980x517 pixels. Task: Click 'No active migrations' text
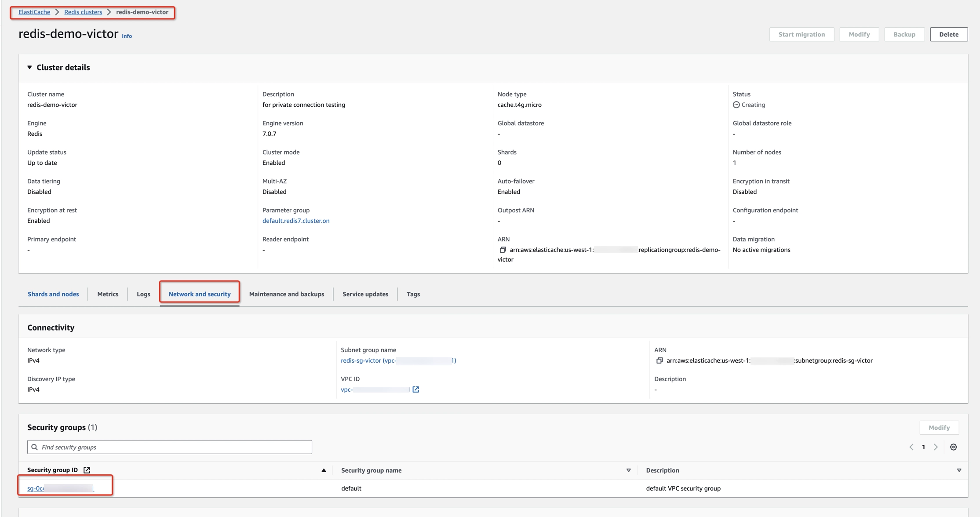click(x=761, y=250)
